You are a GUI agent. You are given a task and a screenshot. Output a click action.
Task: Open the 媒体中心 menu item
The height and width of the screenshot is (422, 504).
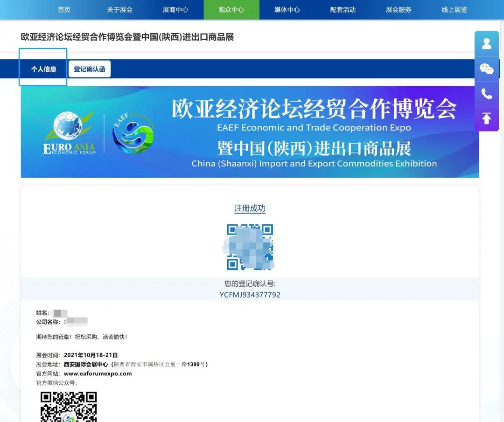point(287,10)
